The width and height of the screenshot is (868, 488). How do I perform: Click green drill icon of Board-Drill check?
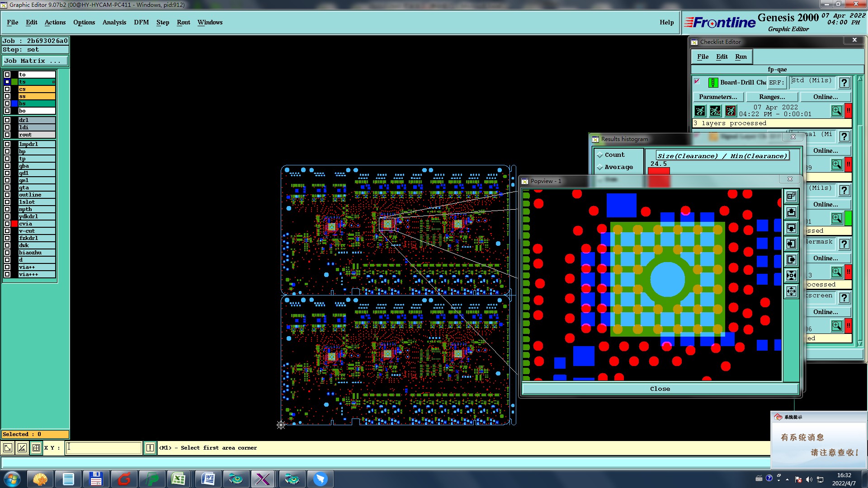713,83
